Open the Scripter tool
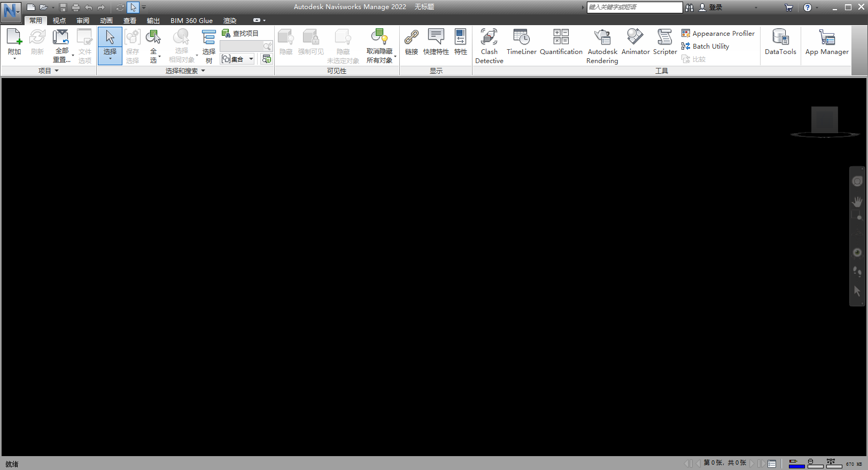 coord(664,43)
